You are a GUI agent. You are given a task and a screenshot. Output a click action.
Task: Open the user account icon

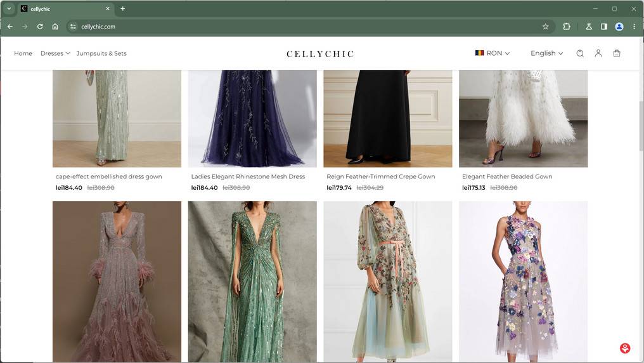[598, 53]
